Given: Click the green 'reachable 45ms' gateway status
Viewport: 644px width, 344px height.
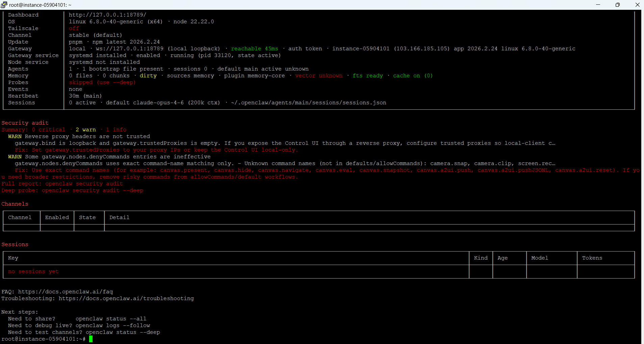Looking at the screenshot, I should [254, 49].
